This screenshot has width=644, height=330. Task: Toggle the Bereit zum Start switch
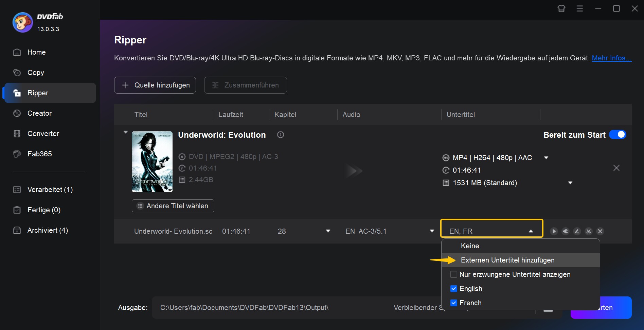click(618, 135)
